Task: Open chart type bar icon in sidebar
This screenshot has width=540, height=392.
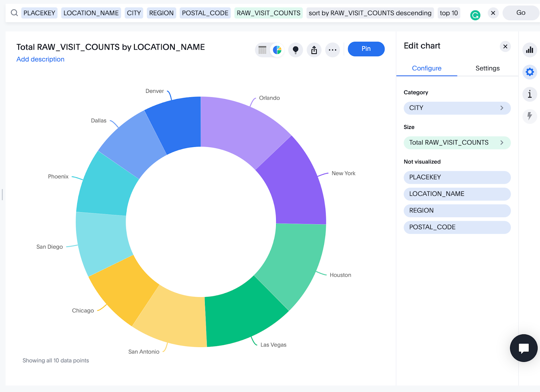Action: [x=530, y=50]
